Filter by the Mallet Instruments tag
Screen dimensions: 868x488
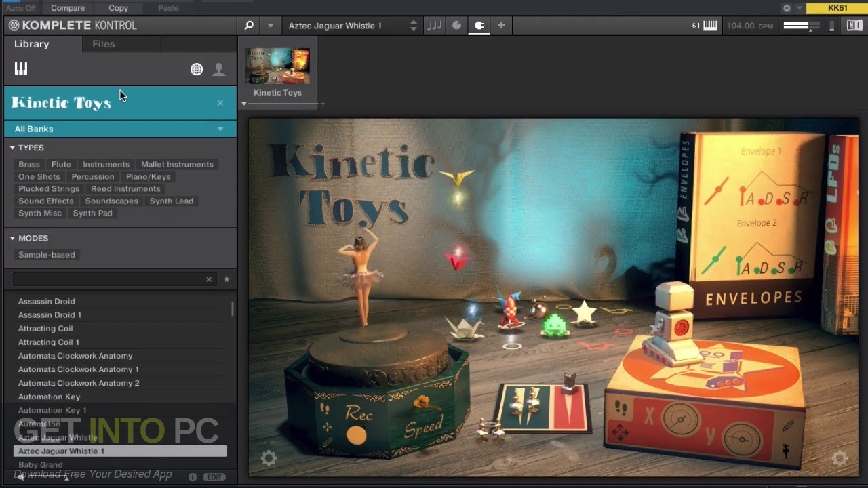tap(177, 164)
